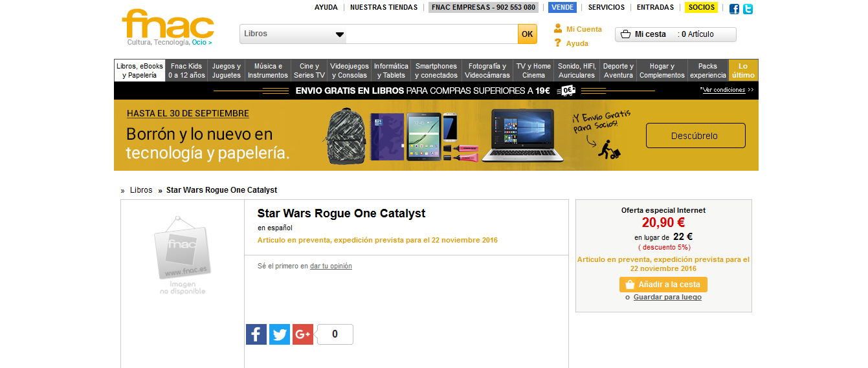Share product on Facebook
868x368 pixels.
click(x=256, y=334)
